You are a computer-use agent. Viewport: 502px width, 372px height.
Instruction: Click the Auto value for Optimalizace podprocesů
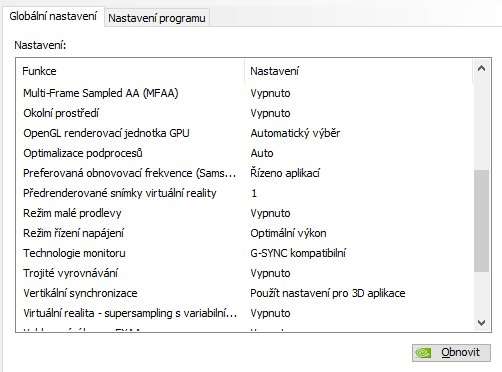coord(262,153)
